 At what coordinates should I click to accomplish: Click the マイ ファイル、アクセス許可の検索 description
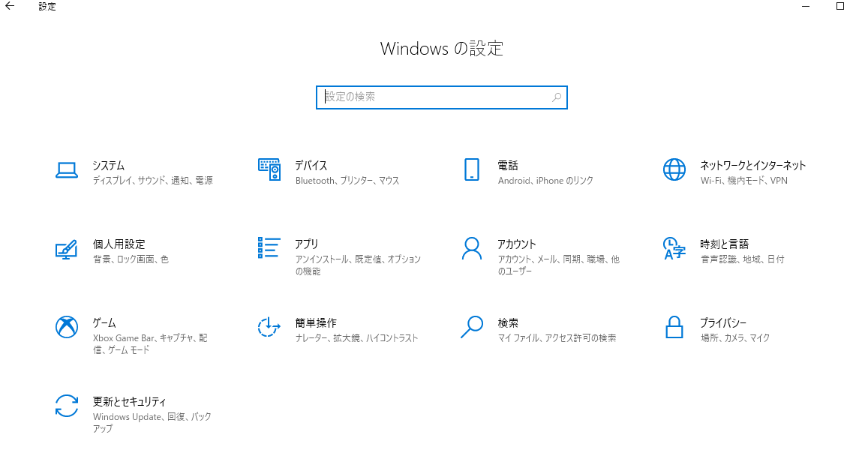[x=557, y=337]
